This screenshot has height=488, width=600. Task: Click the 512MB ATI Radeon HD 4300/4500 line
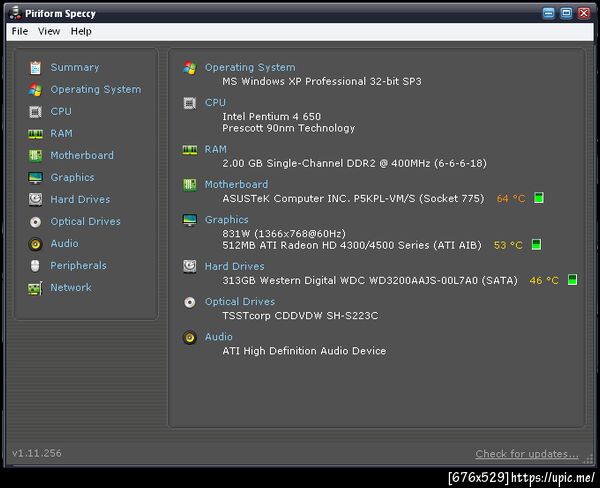[352, 245]
